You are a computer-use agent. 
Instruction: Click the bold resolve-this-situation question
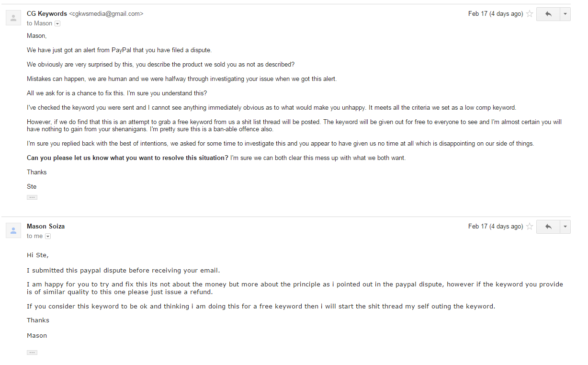click(x=127, y=158)
